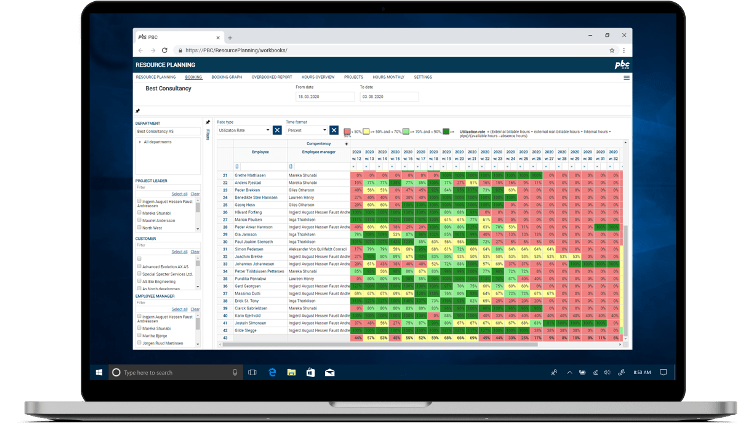Clear the Utilization Rate selection with X button
This screenshot has width=751, height=429.
click(277, 130)
